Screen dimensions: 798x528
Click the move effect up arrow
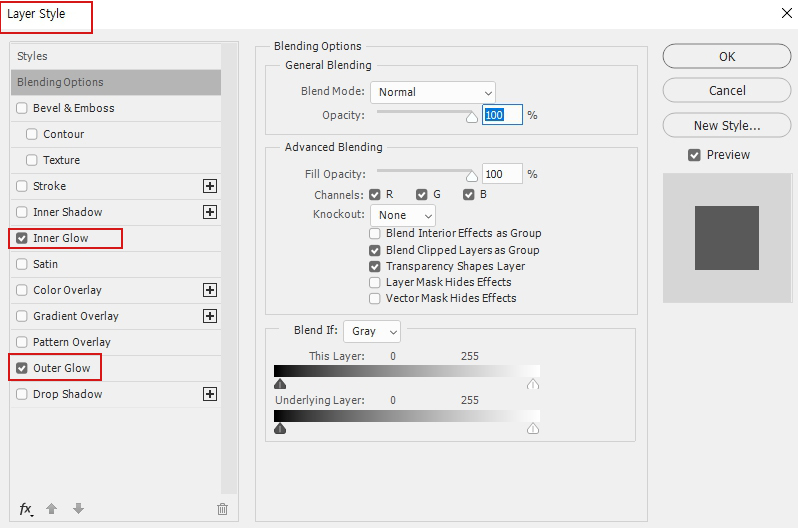(x=51, y=508)
